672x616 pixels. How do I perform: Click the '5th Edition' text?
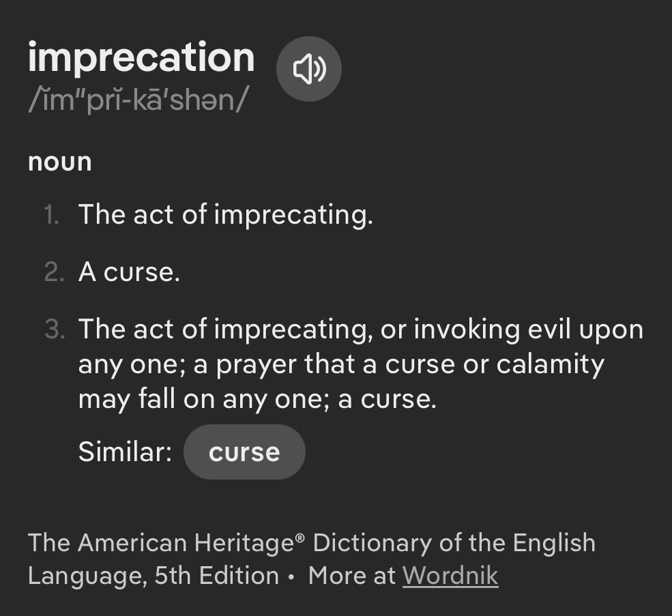click(216, 576)
